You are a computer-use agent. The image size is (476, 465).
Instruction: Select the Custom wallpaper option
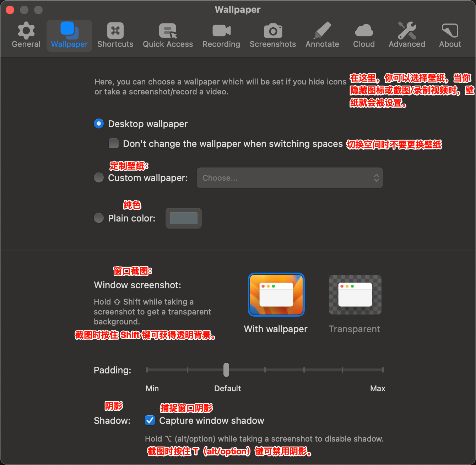pos(98,177)
